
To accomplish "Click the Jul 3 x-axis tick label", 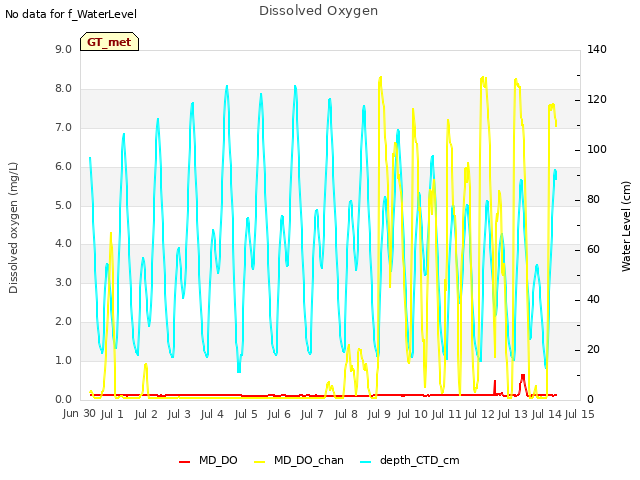I will click(179, 414).
